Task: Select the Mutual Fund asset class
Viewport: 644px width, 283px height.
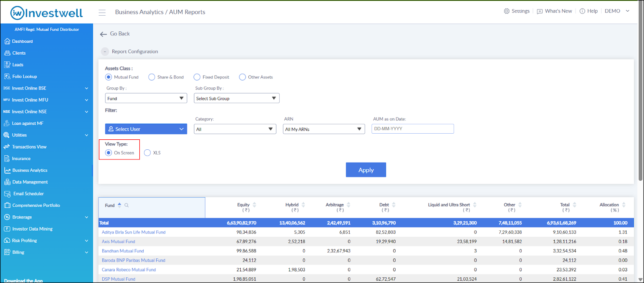Action: point(109,77)
